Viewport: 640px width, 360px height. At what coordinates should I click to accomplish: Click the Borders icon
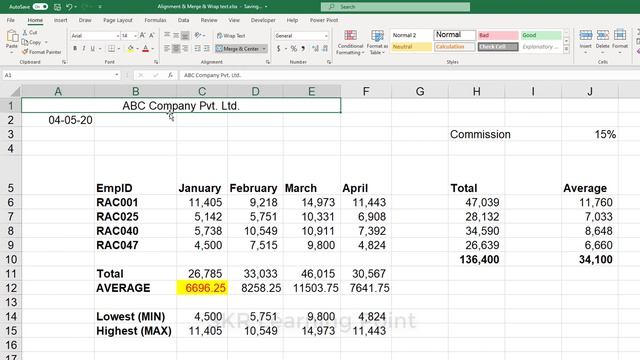(x=111, y=49)
